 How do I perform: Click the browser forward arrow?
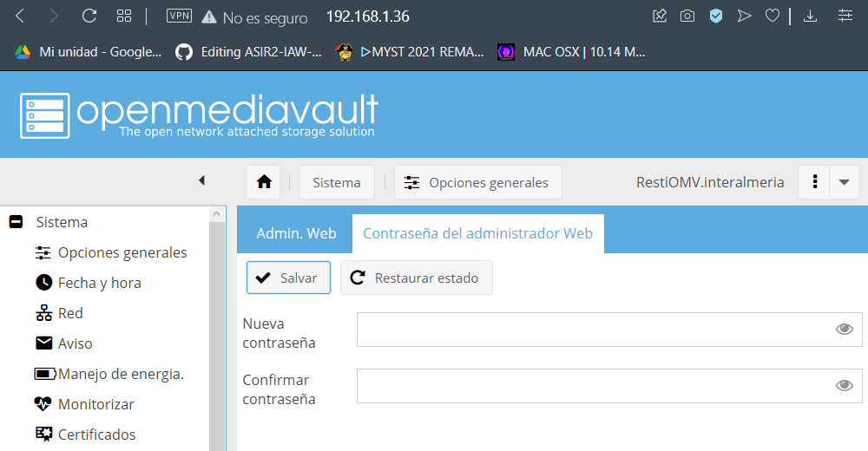(54, 16)
